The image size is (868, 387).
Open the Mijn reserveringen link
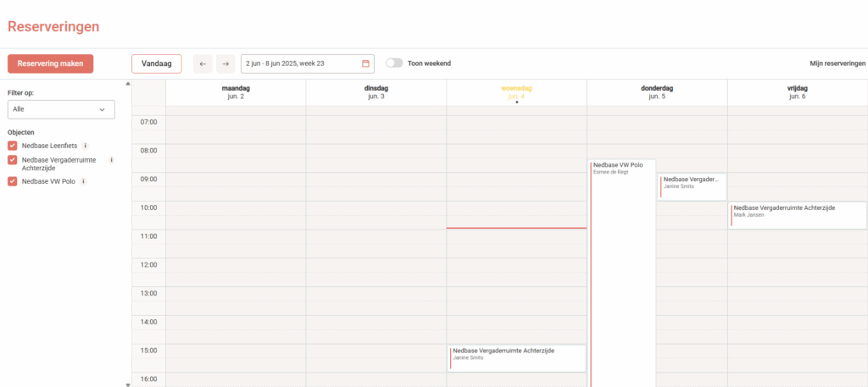click(837, 64)
